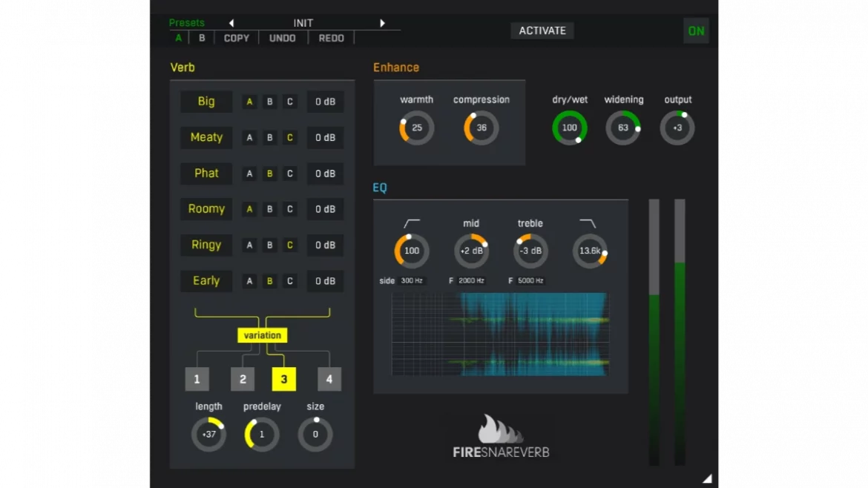Select variant B for Phat verb
This screenshot has height=488, width=868.
click(269, 174)
